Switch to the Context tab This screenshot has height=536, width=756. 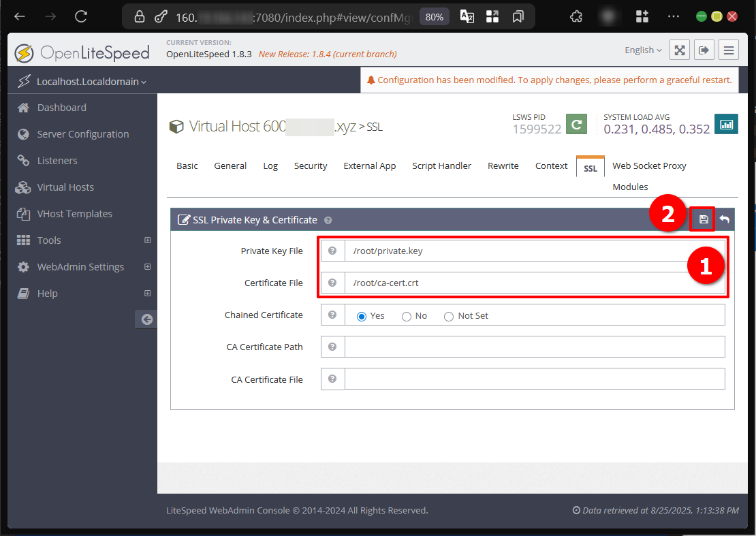pos(551,165)
